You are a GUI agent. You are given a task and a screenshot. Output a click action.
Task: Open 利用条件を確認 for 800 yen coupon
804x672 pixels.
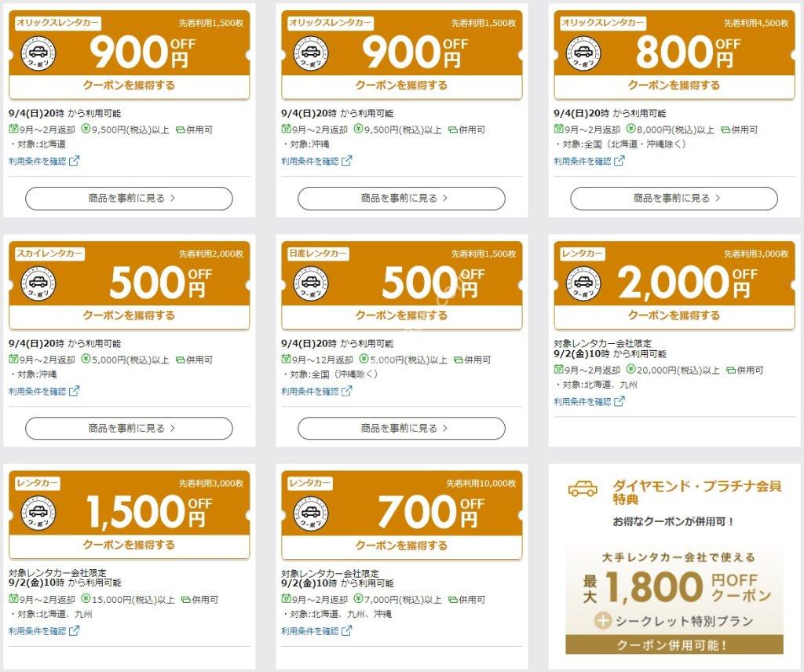point(589,161)
